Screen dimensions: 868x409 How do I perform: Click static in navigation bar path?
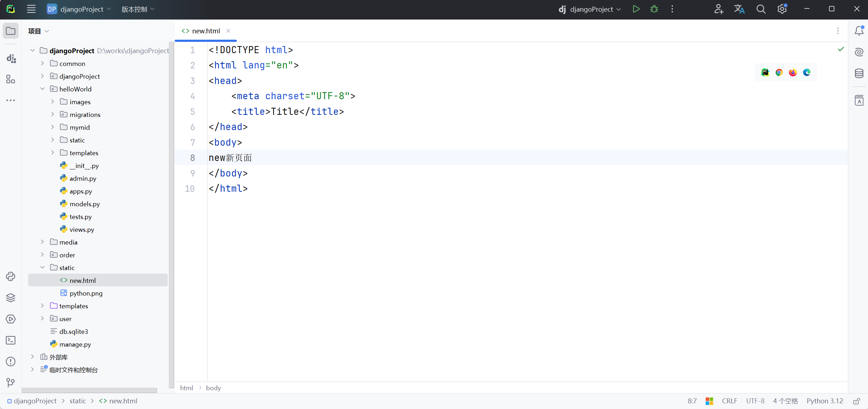[x=78, y=401]
